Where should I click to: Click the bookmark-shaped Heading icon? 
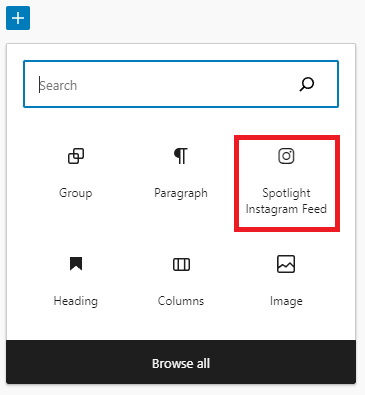tap(76, 264)
